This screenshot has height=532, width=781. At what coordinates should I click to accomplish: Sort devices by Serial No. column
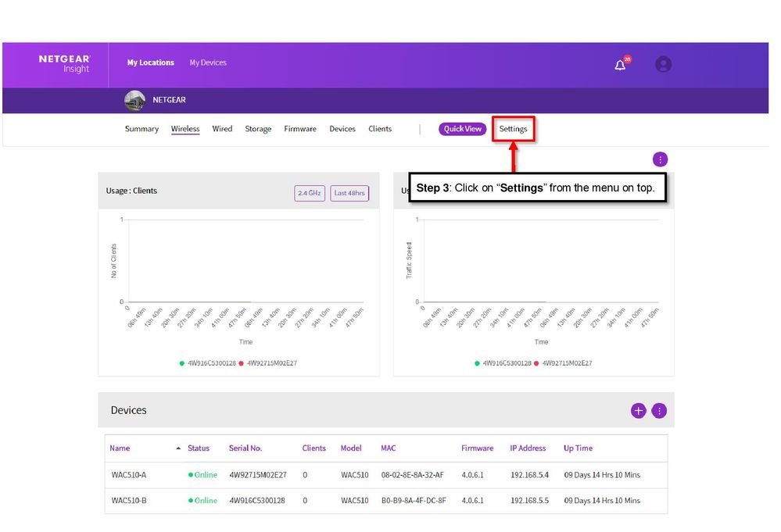[245, 448]
